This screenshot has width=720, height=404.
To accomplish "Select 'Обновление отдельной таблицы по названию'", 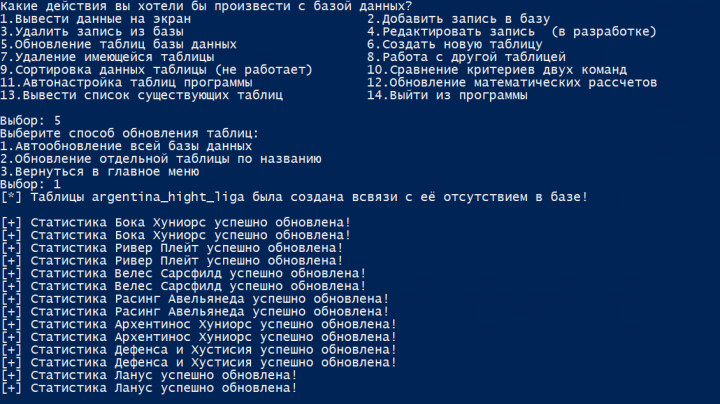I will pyautogui.click(x=161, y=159).
